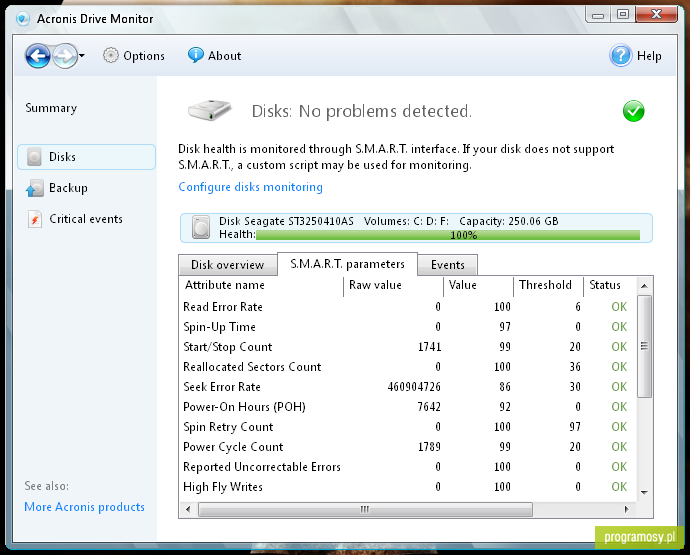Click the horizontal scrollbar right arrow
The width and height of the screenshot is (690, 555).
pyautogui.click(x=626, y=509)
